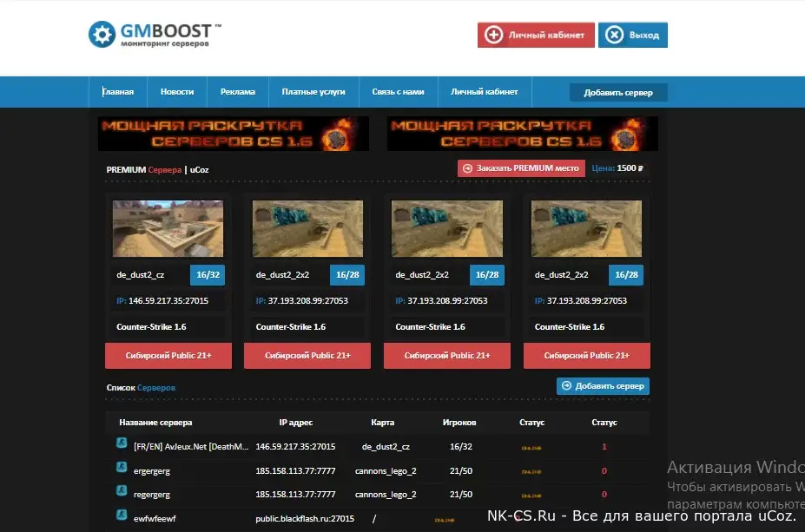Open the Главная menu item
This screenshot has width=805, height=532.
[x=117, y=92]
